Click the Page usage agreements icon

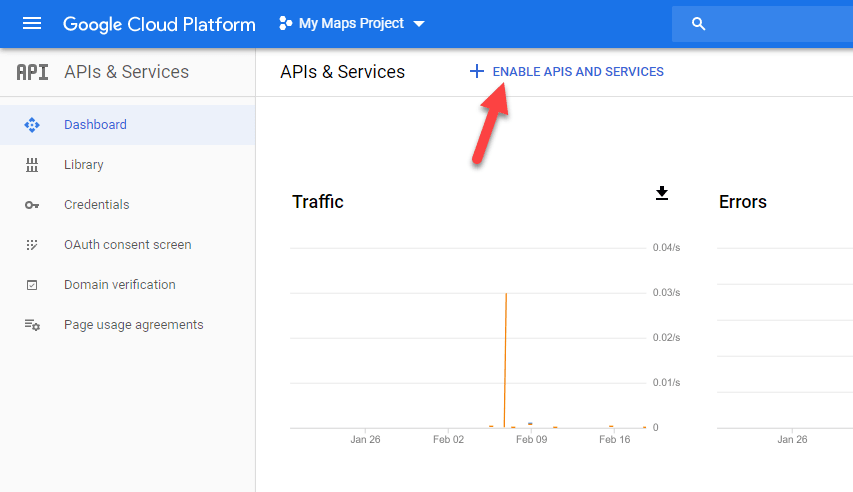pos(32,325)
